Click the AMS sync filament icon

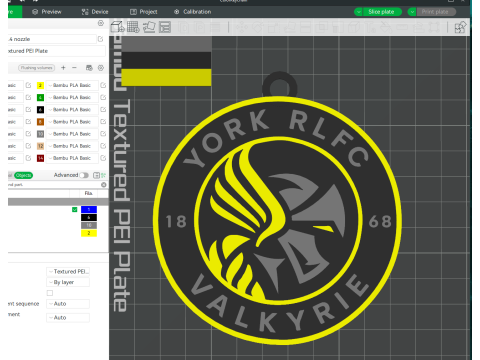89,68
